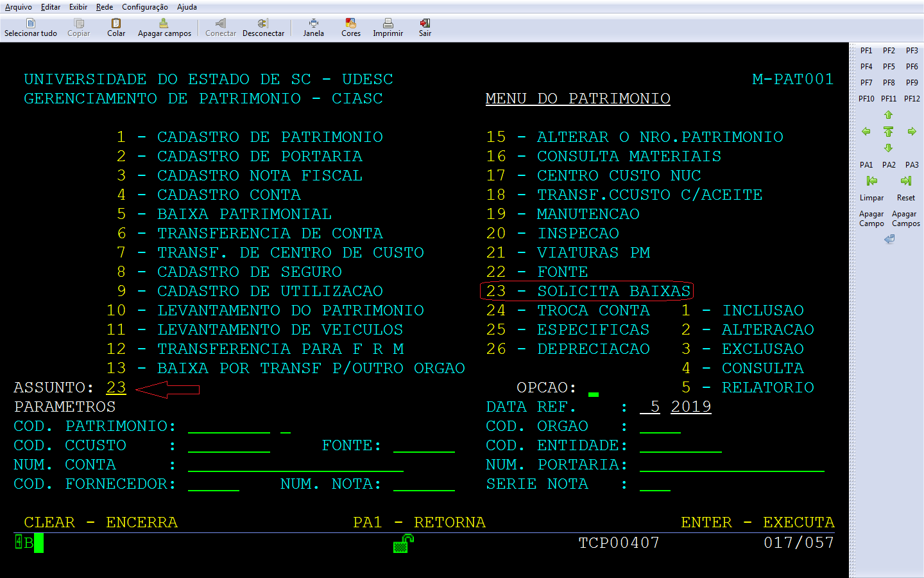Click the PA1 key button

[x=866, y=165]
